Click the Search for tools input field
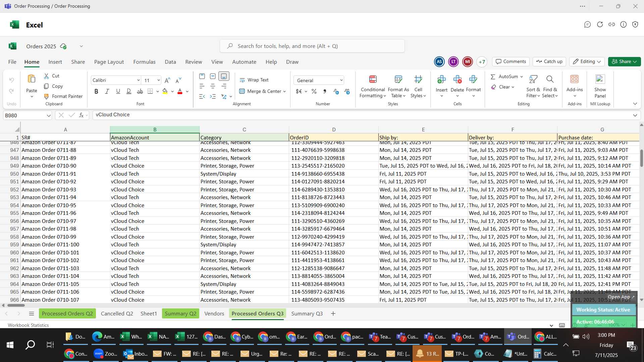Viewport: 644px width, 362px height. point(312,46)
